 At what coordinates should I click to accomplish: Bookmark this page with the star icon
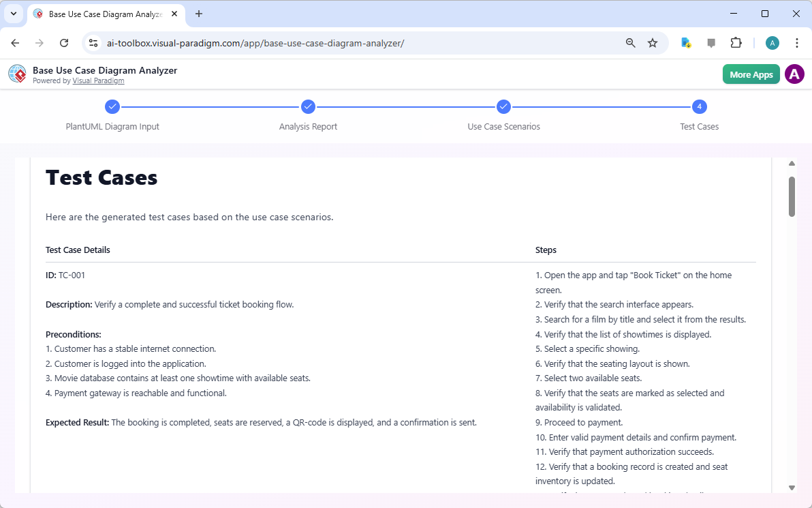click(653, 42)
